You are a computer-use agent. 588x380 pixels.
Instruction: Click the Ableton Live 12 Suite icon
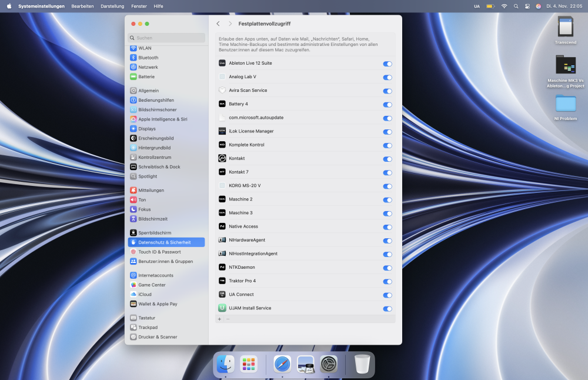pos(222,63)
